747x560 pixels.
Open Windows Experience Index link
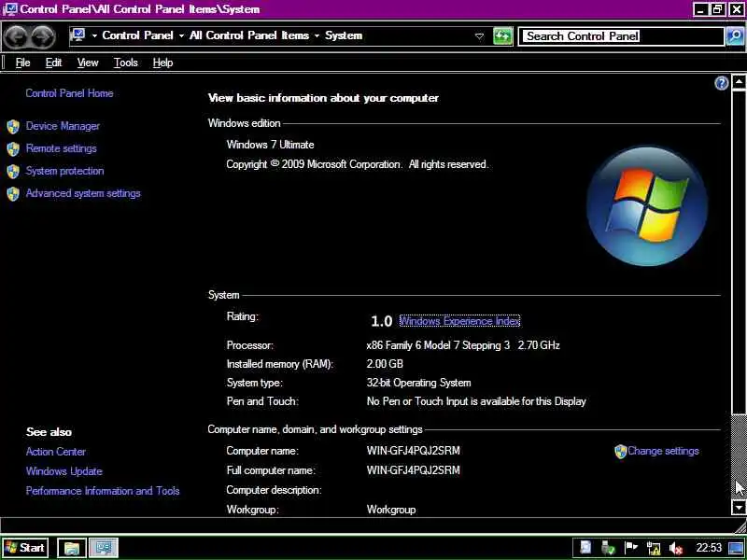459,321
